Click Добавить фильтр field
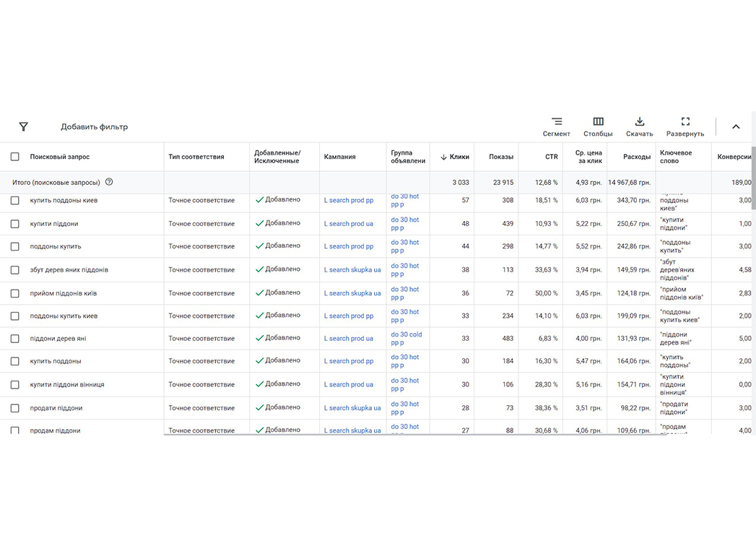 click(x=94, y=127)
